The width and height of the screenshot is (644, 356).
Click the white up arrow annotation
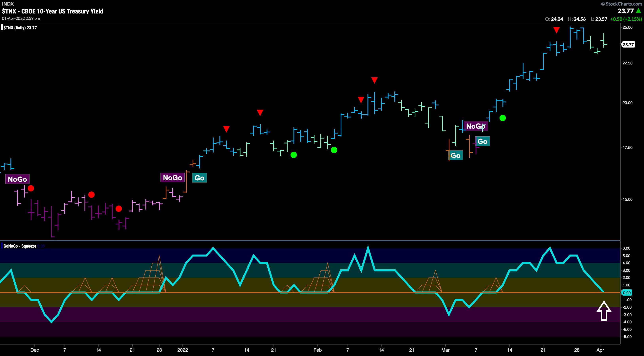[604, 311]
